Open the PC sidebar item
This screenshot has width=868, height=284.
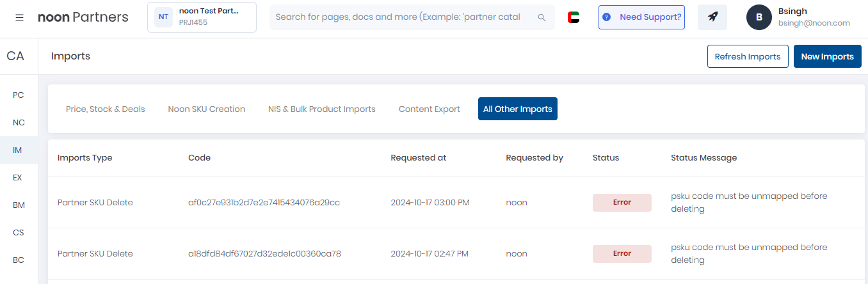[19, 95]
